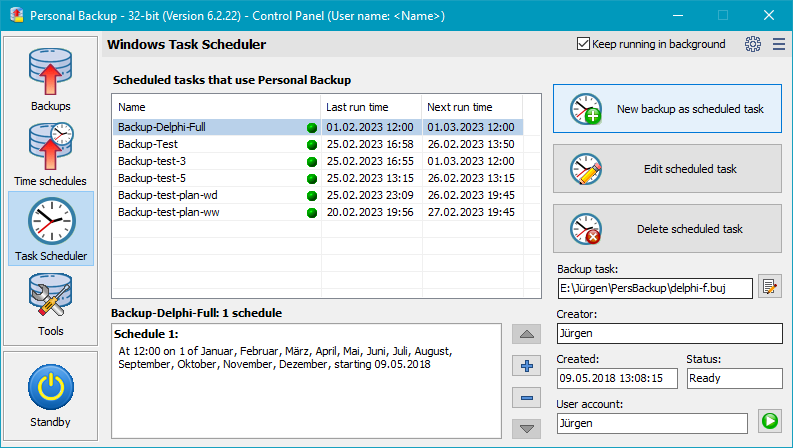The image size is (793, 448).
Task: Click last run time 25.02.2023 16:58
Action: point(370,144)
